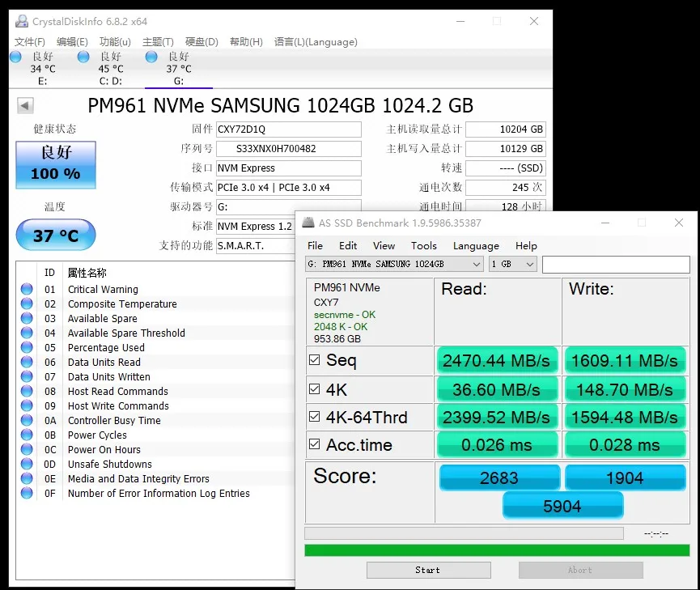Select drive C: D: status orb icon
The image size is (700, 590).
coord(83,57)
